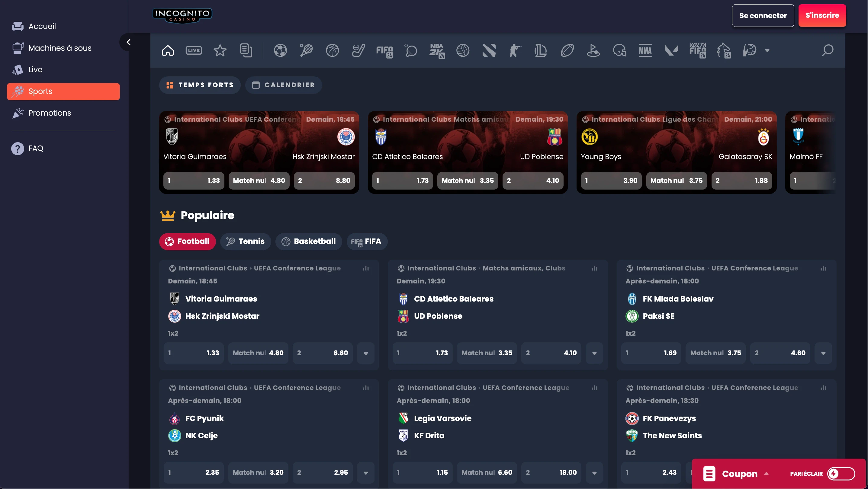Open stats for CD Atletico Baleares card
The image size is (868, 489).
point(594,268)
